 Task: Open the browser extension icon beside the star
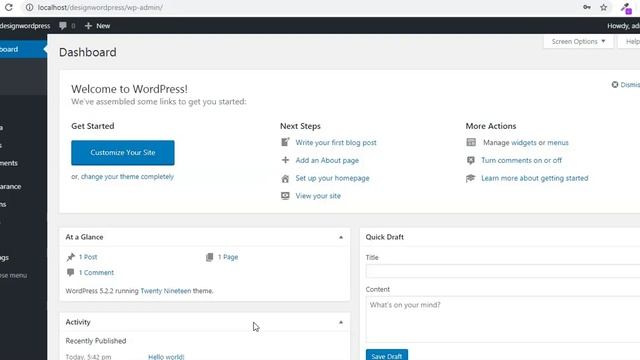coord(626,8)
